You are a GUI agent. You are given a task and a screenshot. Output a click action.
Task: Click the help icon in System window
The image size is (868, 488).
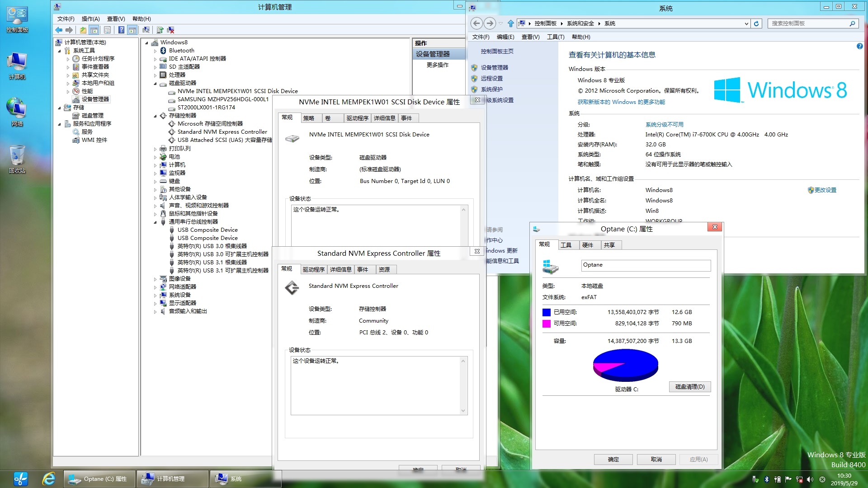(x=859, y=46)
